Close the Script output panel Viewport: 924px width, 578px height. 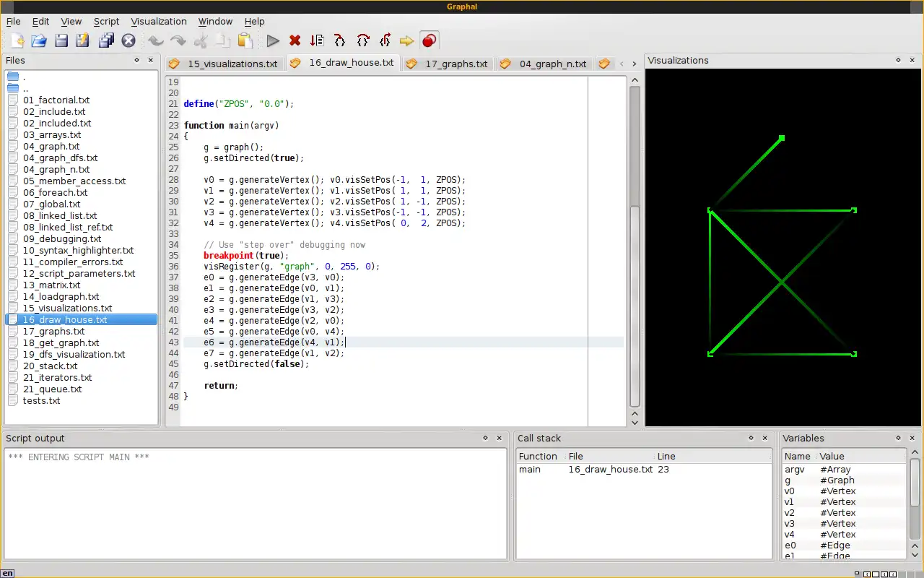coord(500,439)
